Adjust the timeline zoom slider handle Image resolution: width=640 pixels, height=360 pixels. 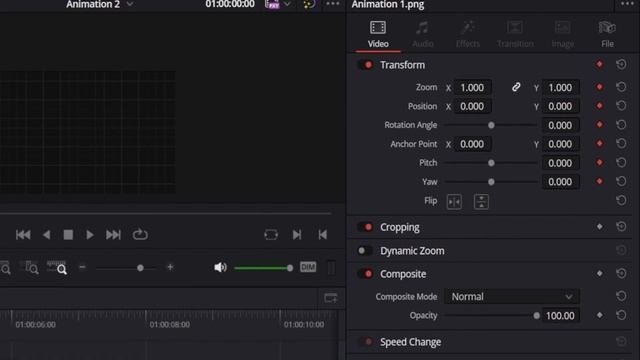(x=140, y=268)
